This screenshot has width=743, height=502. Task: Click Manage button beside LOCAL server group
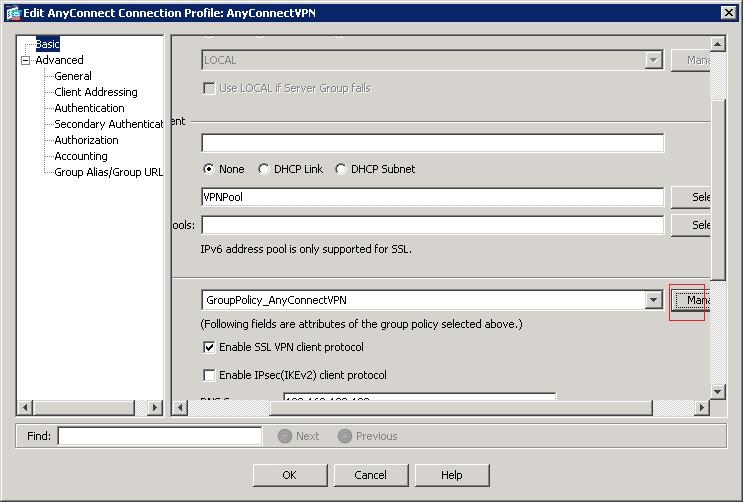point(690,60)
